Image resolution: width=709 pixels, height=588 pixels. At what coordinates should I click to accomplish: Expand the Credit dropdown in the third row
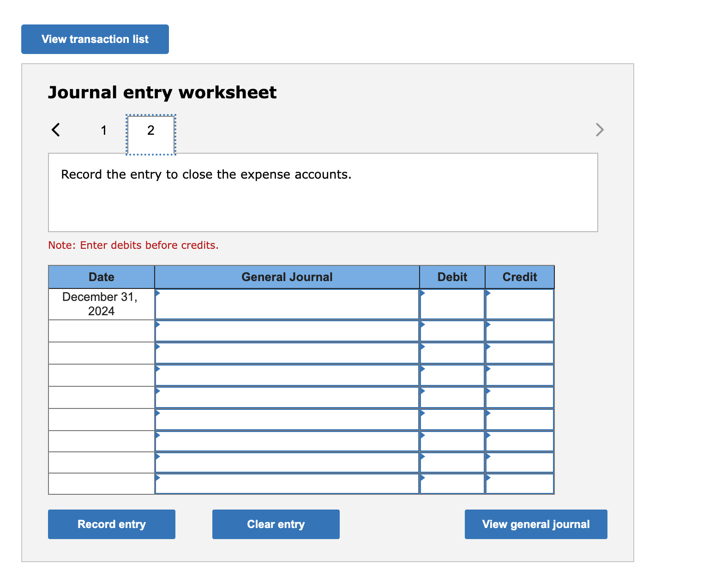(x=488, y=348)
